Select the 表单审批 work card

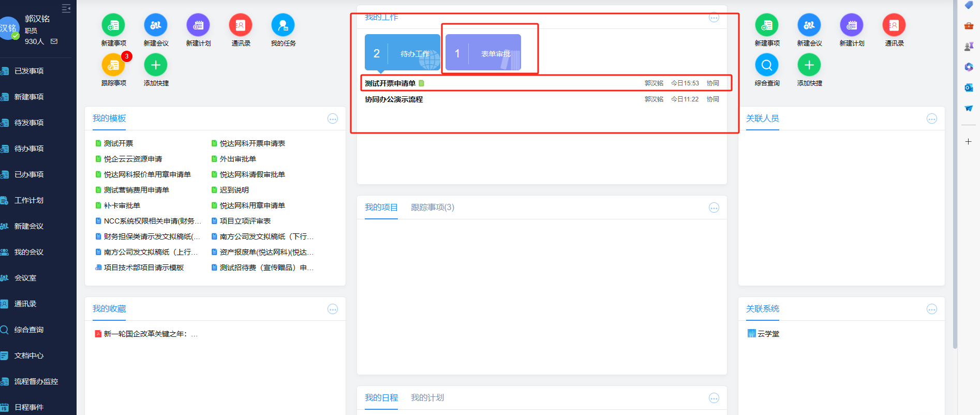click(483, 53)
